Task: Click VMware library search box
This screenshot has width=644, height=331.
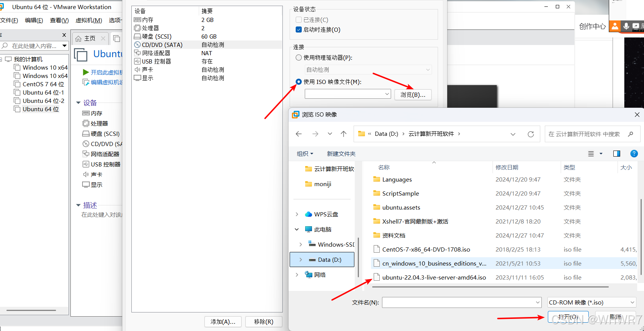Action: pyautogui.click(x=34, y=46)
